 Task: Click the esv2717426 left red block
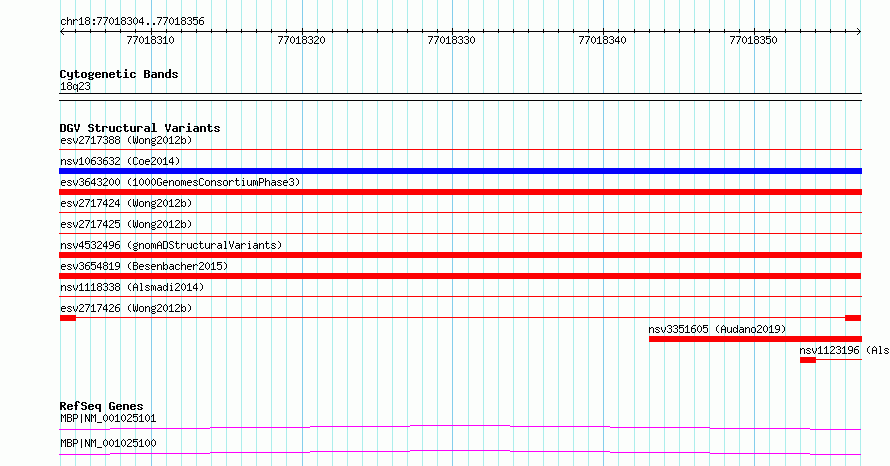point(68,318)
